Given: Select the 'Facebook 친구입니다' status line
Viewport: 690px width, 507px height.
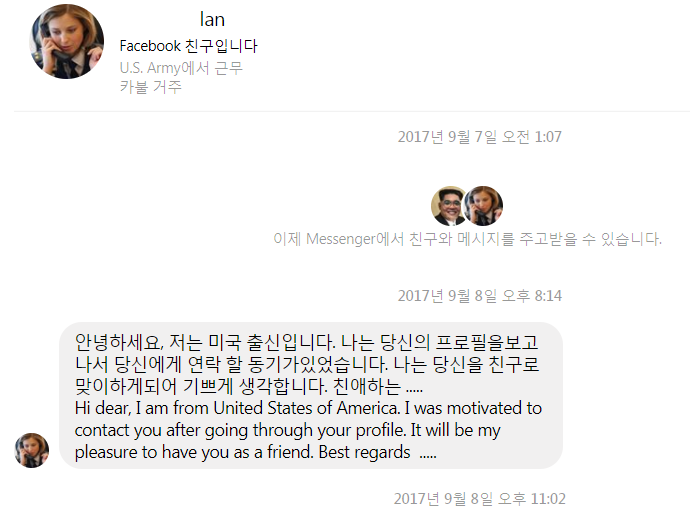Looking at the screenshot, I should (188, 46).
